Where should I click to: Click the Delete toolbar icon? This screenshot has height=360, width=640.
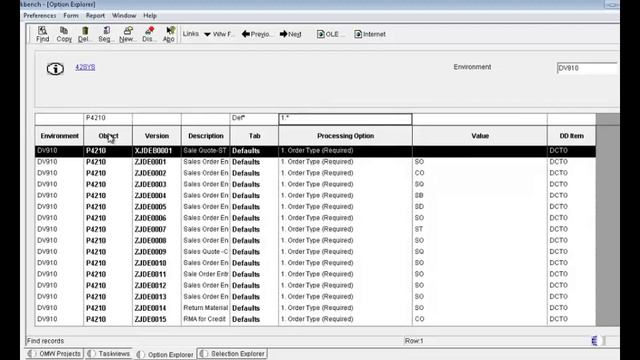click(x=84, y=34)
